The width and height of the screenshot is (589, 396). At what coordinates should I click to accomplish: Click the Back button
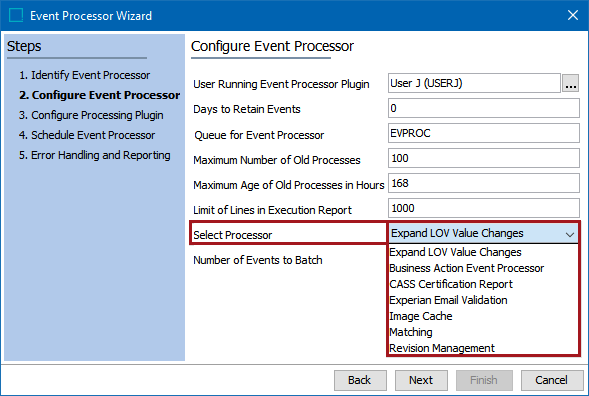pyautogui.click(x=360, y=380)
